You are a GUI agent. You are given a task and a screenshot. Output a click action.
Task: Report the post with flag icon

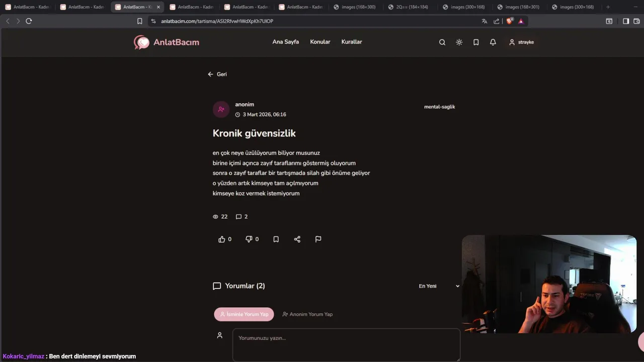click(x=318, y=239)
